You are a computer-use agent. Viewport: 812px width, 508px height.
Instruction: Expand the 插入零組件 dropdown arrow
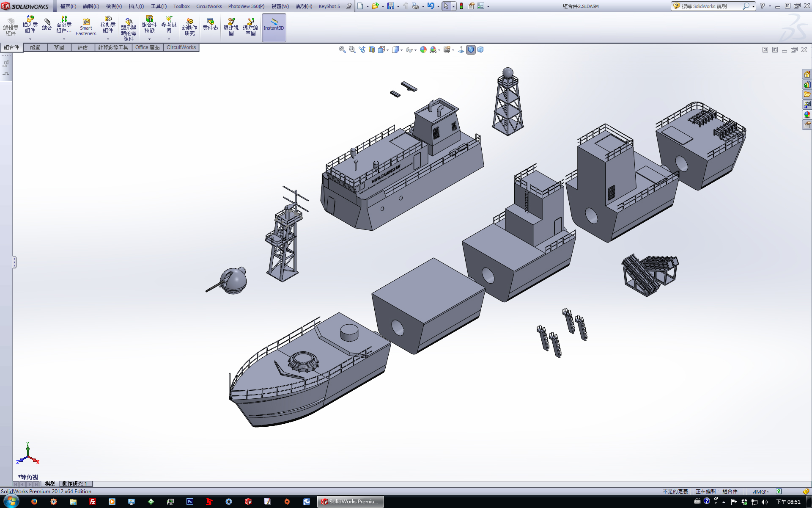tap(30, 39)
